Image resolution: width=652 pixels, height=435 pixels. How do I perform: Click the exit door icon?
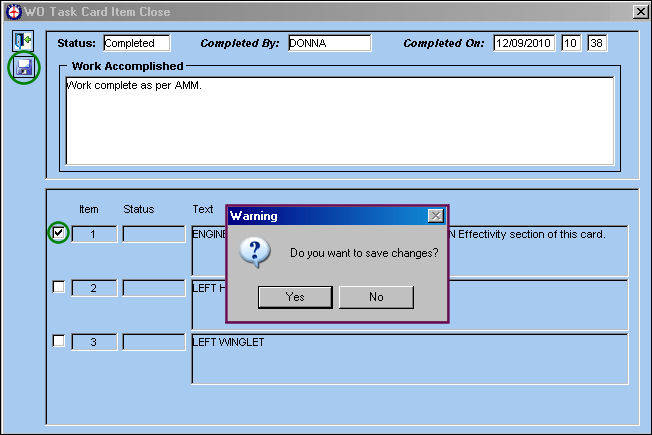coord(23,41)
